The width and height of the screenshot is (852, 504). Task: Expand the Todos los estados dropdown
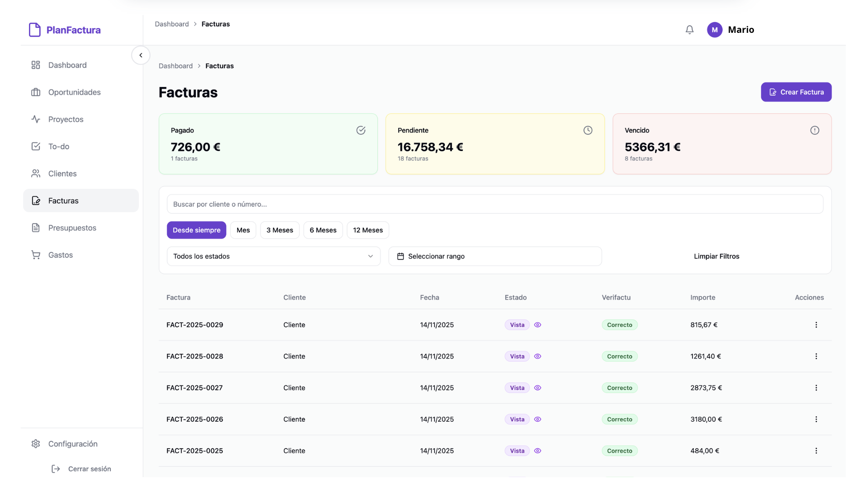273,256
